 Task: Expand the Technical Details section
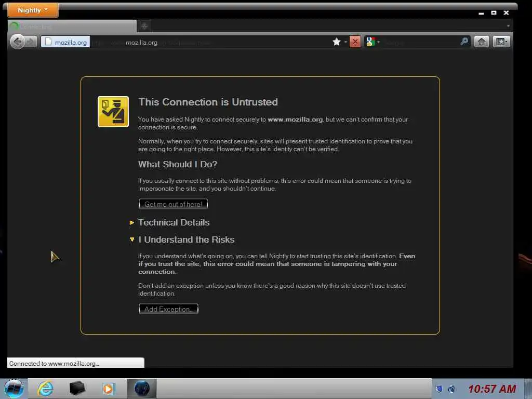[174, 222]
